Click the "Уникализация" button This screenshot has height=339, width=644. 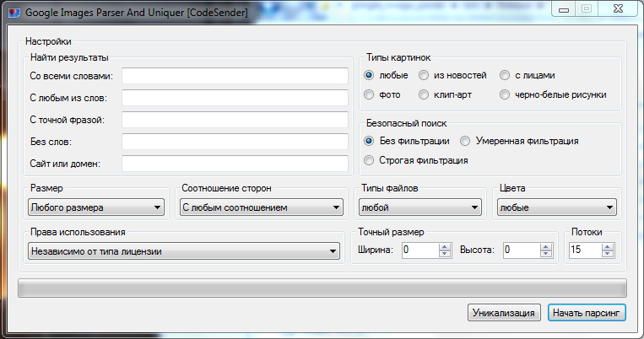[504, 313]
